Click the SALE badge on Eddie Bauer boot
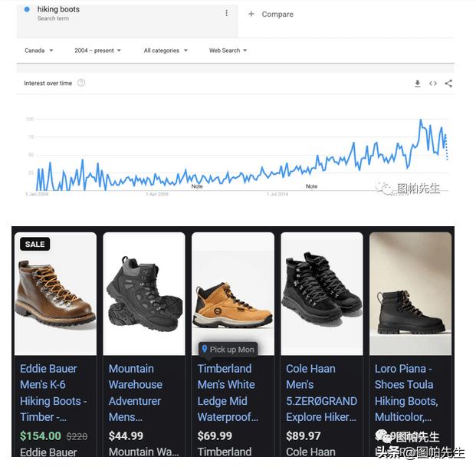476x470 pixels. tap(34, 244)
